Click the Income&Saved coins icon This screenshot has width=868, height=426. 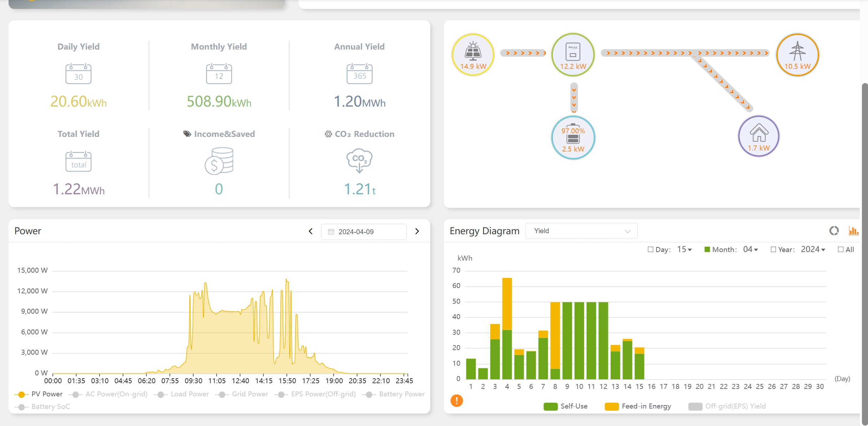tap(219, 161)
